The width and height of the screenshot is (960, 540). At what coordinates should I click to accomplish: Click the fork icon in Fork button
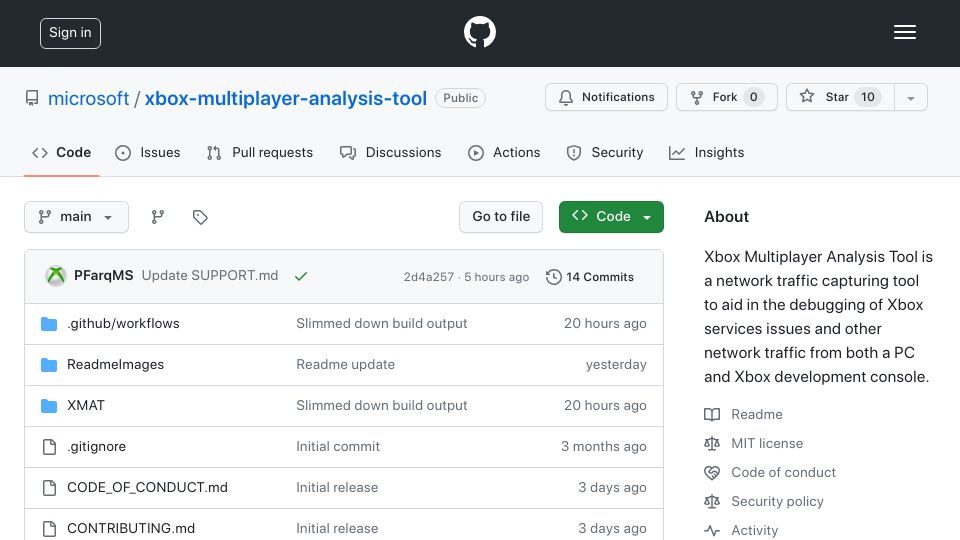click(x=697, y=97)
